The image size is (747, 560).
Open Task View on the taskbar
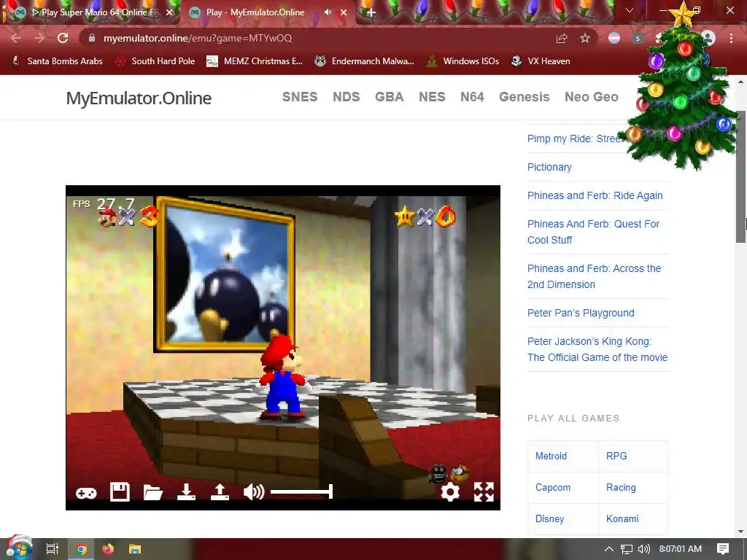point(52,549)
